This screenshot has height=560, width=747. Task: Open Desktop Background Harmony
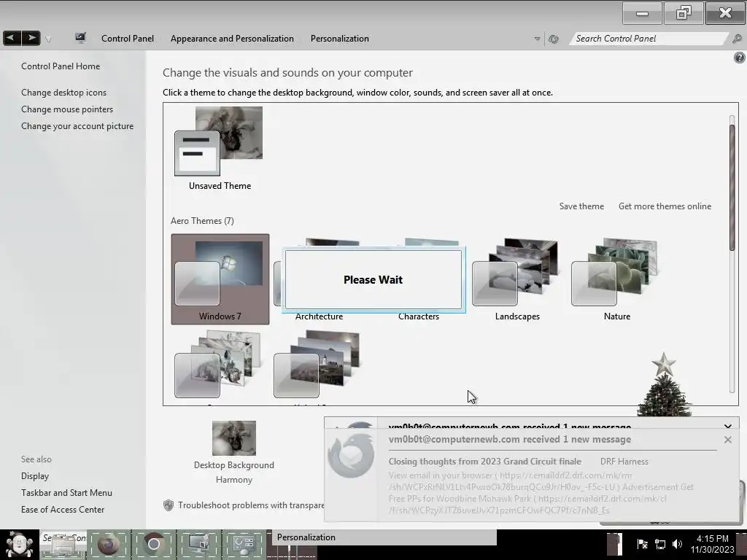click(234, 452)
